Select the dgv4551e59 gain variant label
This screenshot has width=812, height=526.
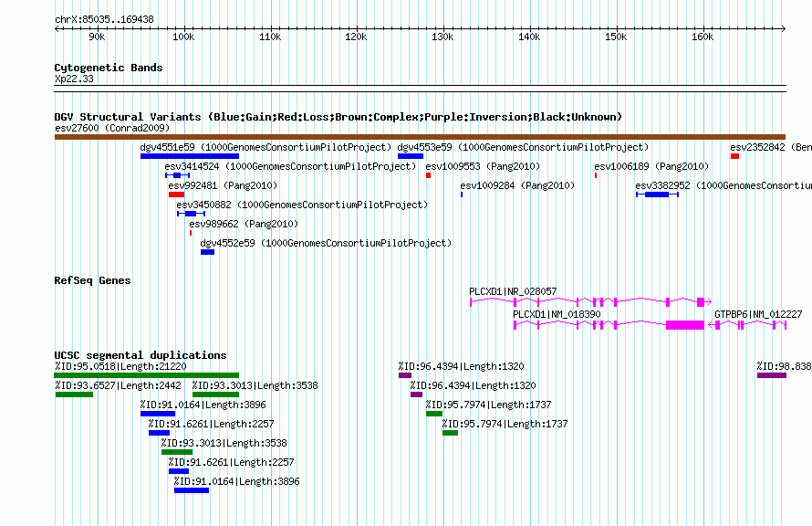coord(265,147)
